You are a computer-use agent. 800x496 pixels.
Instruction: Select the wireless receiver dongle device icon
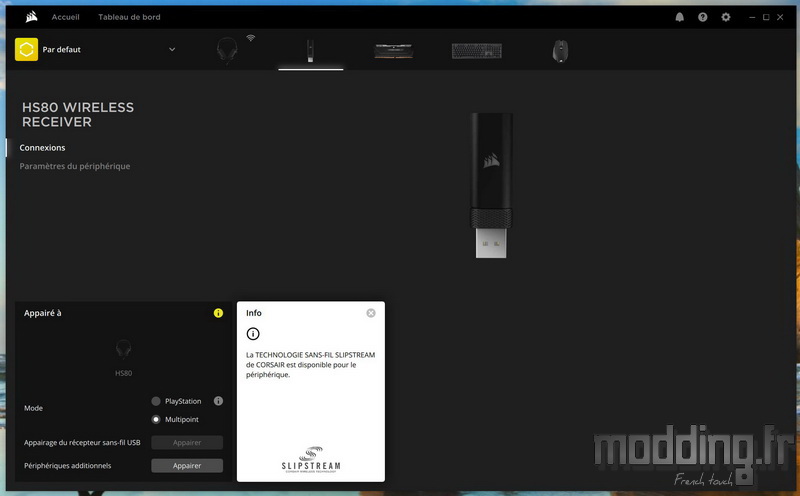pos(310,51)
